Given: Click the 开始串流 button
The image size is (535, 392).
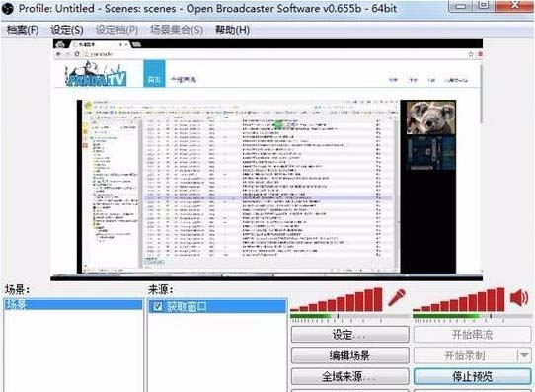Looking at the screenshot, I should click(472, 335).
